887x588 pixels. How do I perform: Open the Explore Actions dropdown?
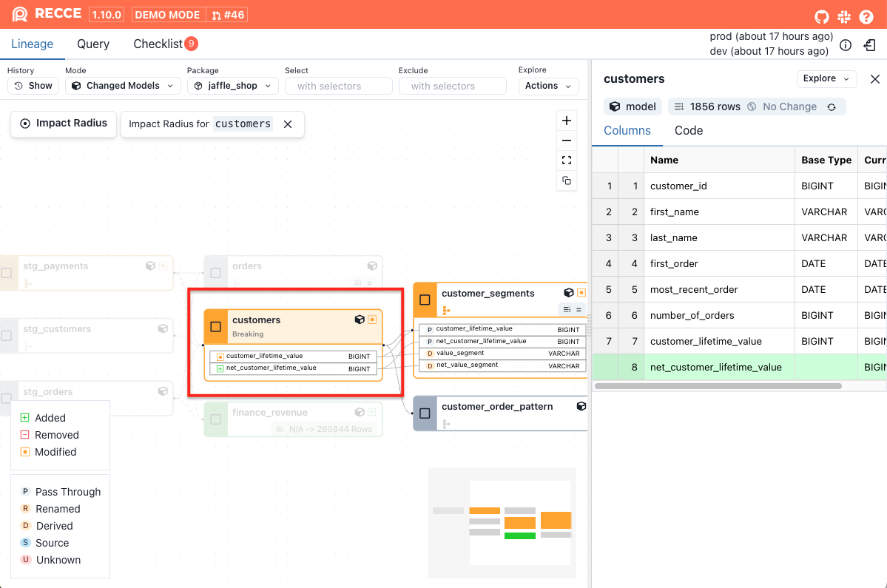(548, 86)
